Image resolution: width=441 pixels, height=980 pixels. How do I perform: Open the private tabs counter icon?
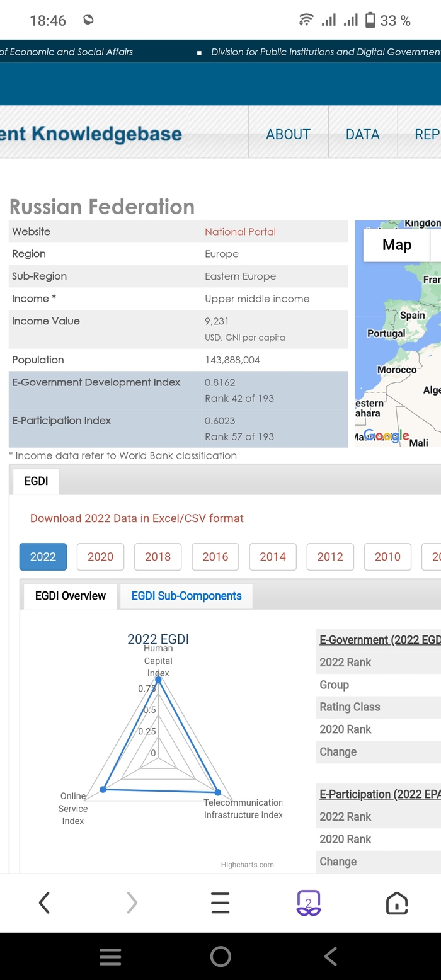pos(309,903)
